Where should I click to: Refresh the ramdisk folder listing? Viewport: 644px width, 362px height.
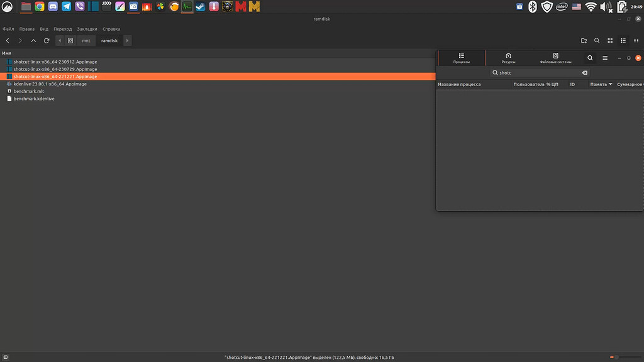[x=46, y=40]
